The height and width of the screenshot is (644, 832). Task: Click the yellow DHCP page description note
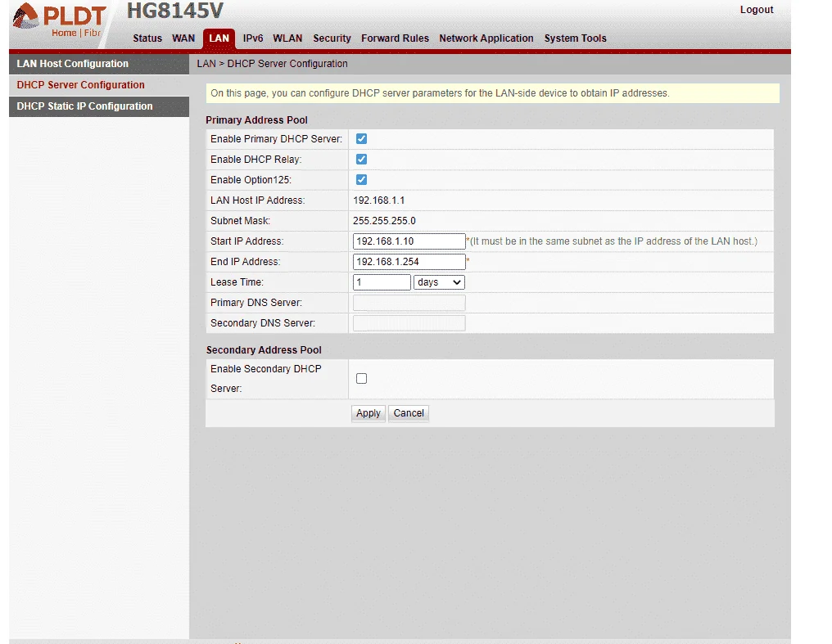point(493,93)
